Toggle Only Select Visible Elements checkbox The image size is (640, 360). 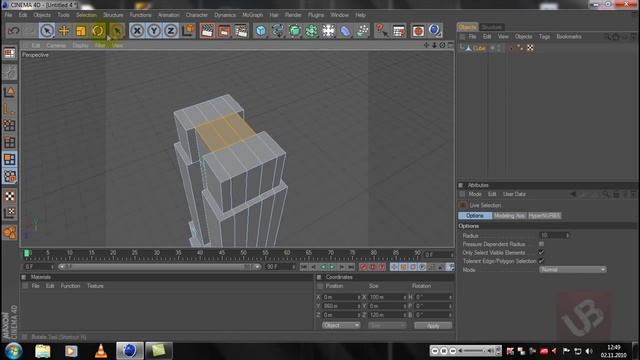click(x=541, y=253)
